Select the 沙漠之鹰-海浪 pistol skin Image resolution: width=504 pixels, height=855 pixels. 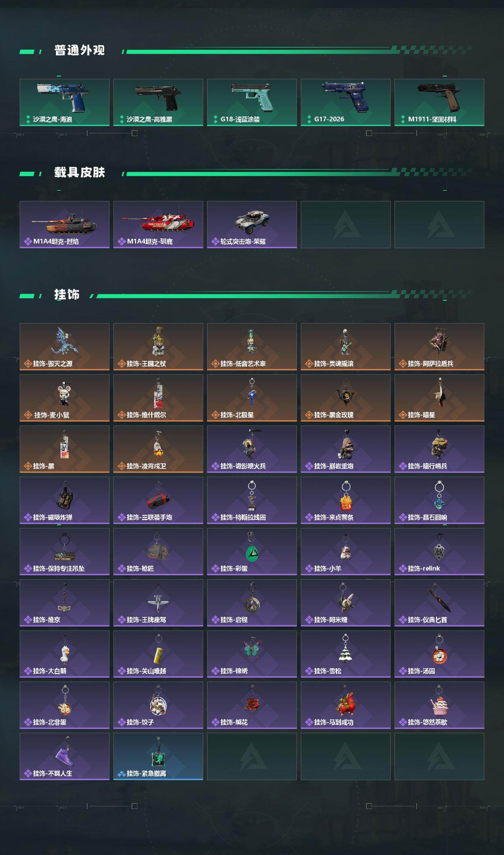pos(65,102)
